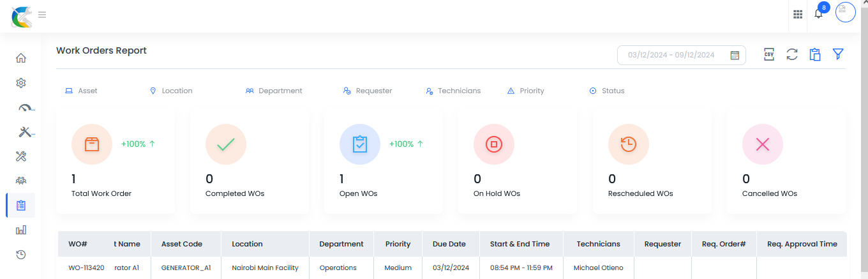Open the Priority filter

(525, 91)
